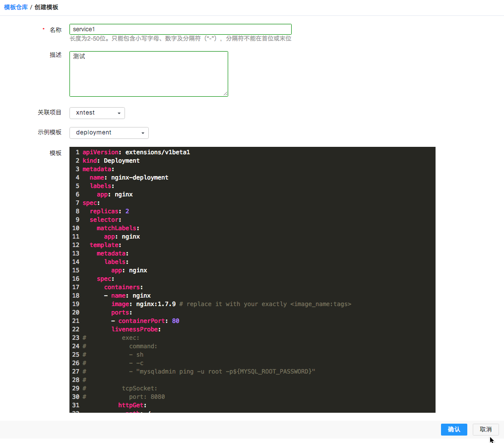Click the description textarea resize handle

(226, 94)
